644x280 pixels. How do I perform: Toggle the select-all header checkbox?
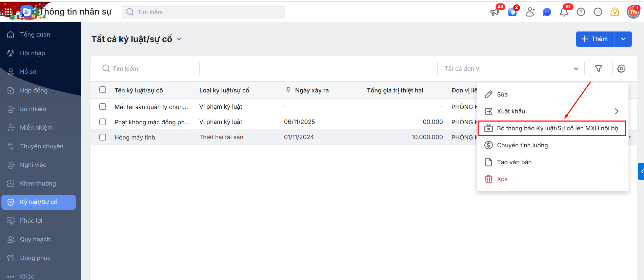[103, 90]
